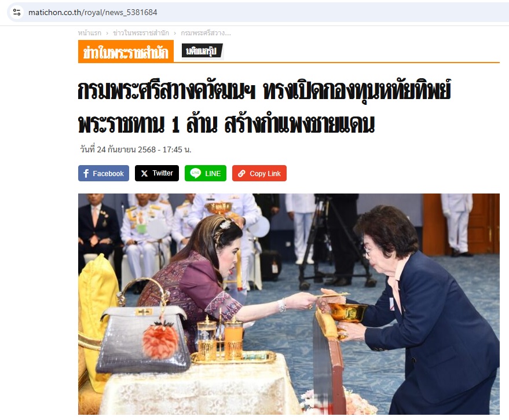Click the Facebook 'f' logo icon

pos(86,173)
